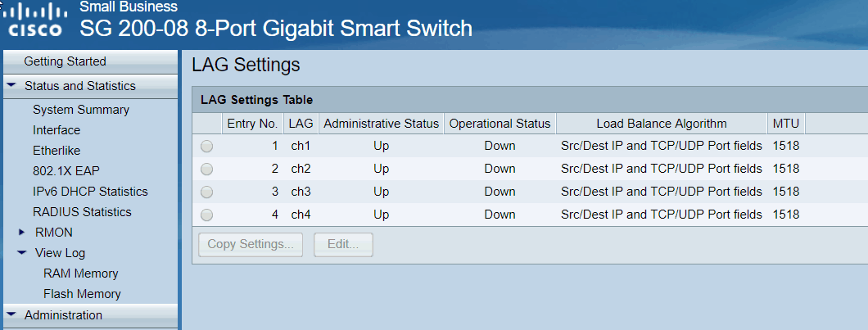Select radio button for LAG ch2
Viewport: 868px width, 330px height.
pos(206,169)
